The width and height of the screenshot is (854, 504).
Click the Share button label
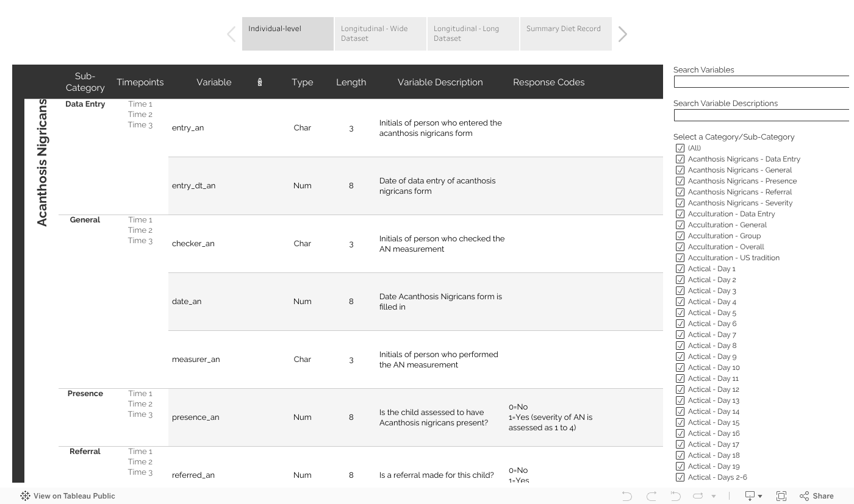point(823,496)
